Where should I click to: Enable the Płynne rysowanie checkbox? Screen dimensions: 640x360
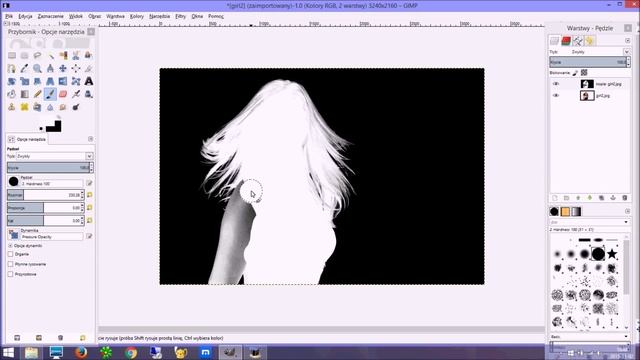[11, 264]
